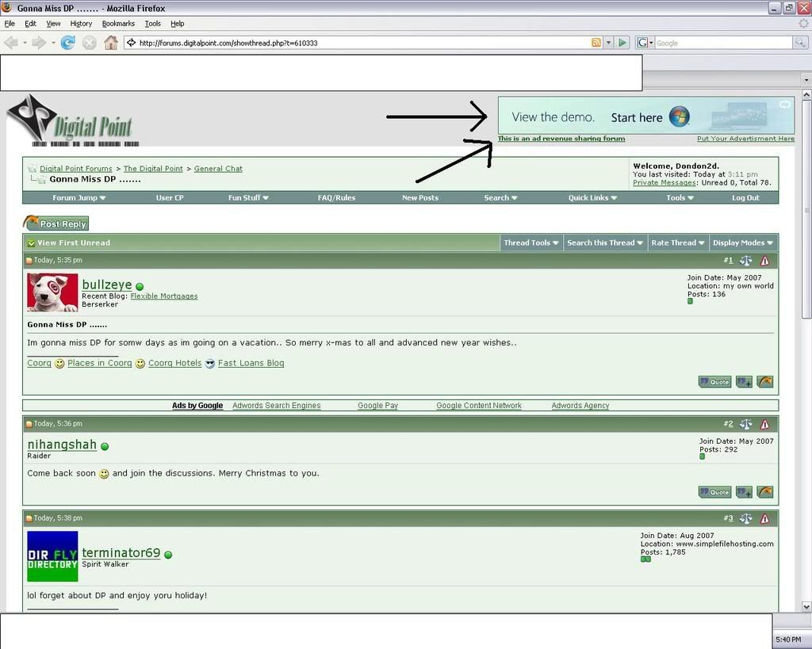Open the Thread Tools dropdown
The image size is (812, 649).
(x=530, y=243)
